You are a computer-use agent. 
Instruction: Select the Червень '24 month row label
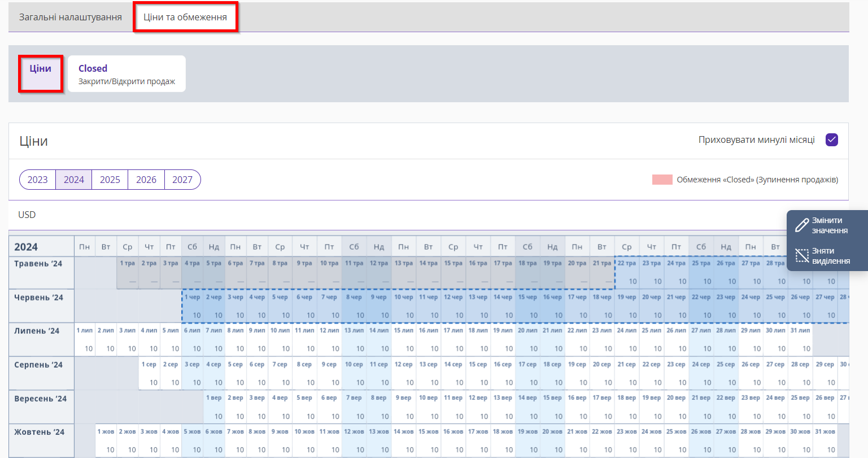42,306
